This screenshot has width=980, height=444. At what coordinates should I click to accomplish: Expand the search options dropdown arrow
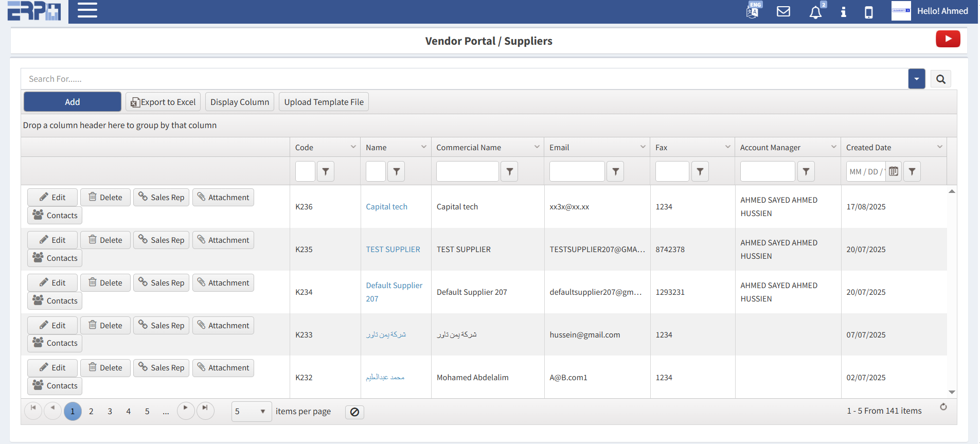point(916,79)
